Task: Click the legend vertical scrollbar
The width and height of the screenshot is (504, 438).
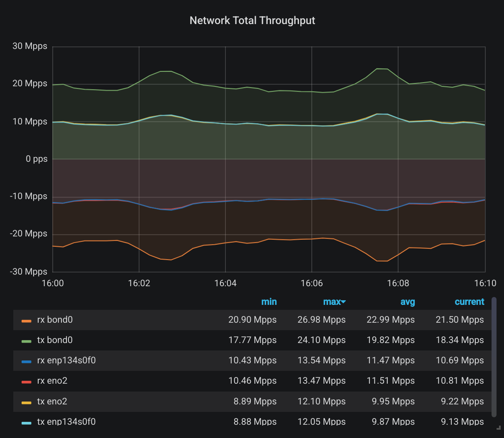Action: click(494, 357)
